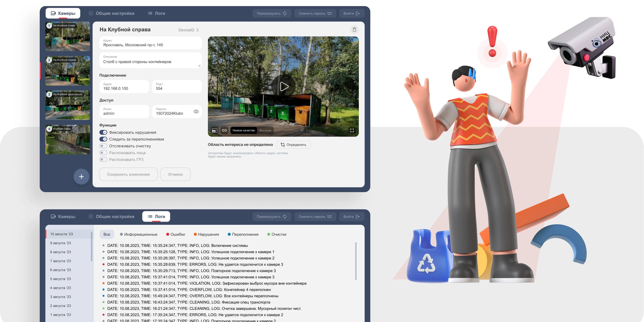Click log line "Конетейнер 4 переполнен"
644x322 pixels.
tap(187, 289)
